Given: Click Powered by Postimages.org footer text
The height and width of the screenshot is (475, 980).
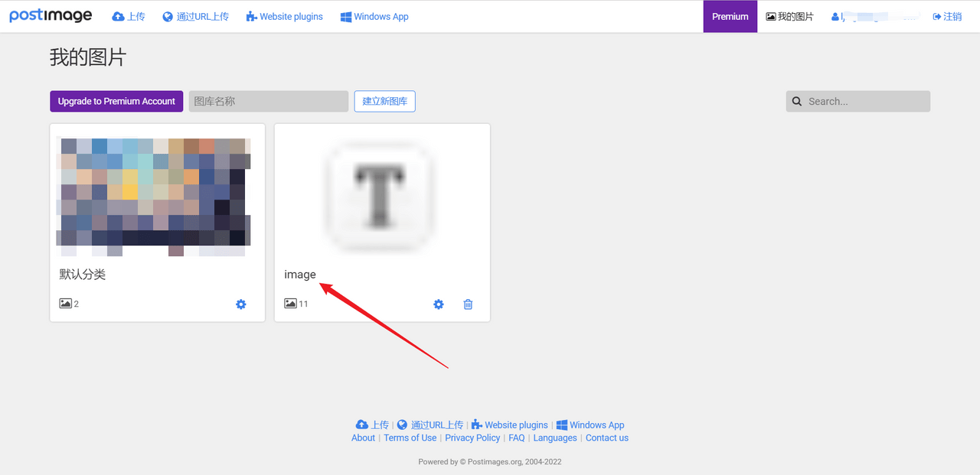Looking at the screenshot, I should [x=490, y=462].
